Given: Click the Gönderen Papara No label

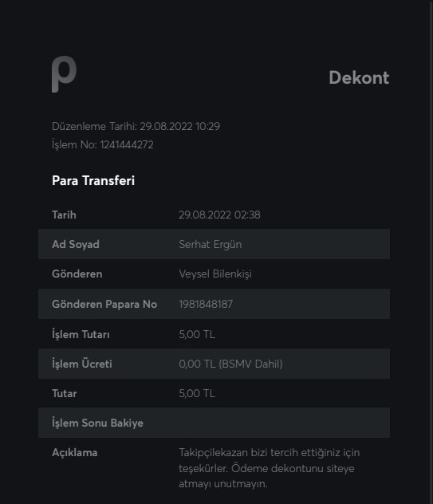Looking at the screenshot, I should pos(104,304).
